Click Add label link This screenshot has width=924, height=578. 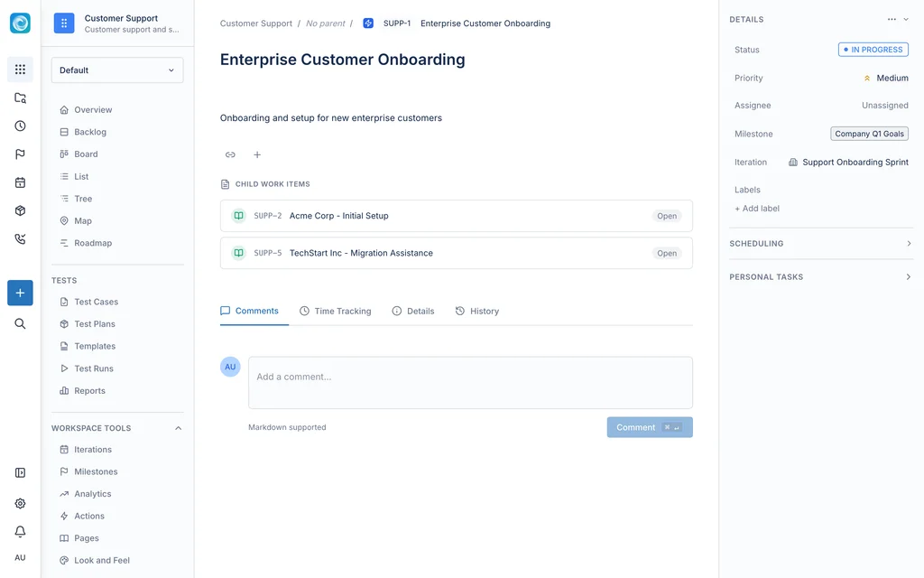757,209
